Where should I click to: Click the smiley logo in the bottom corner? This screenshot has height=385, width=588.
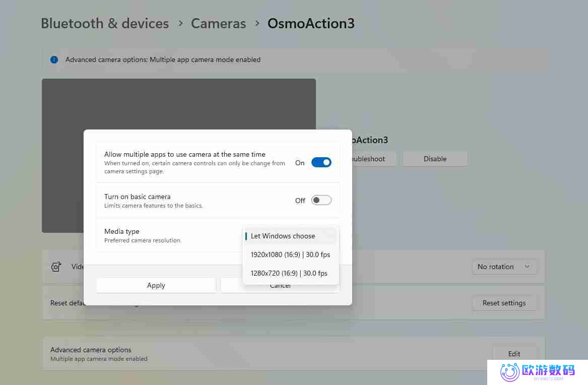click(x=509, y=372)
